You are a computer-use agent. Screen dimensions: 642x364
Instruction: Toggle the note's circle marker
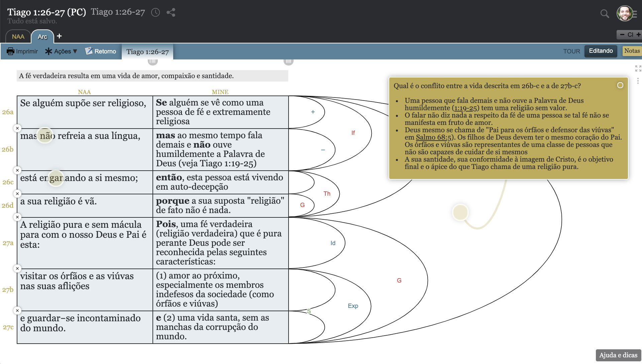(620, 85)
